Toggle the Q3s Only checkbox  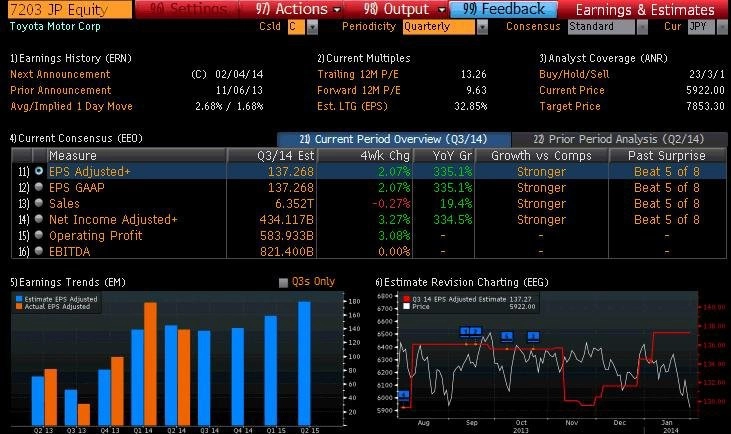(283, 282)
